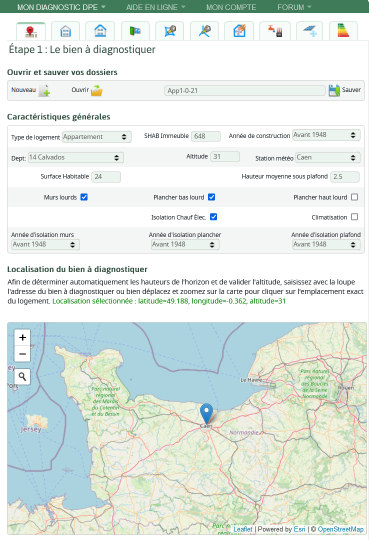Click the Normandie label on the map
The image size is (369, 540).
tap(244, 432)
